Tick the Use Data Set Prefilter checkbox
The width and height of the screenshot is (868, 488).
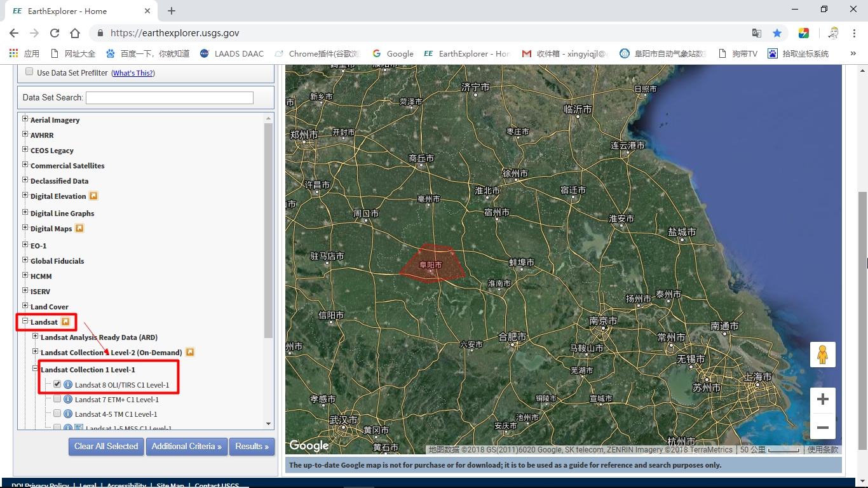pyautogui.click(x=29, y=72)
